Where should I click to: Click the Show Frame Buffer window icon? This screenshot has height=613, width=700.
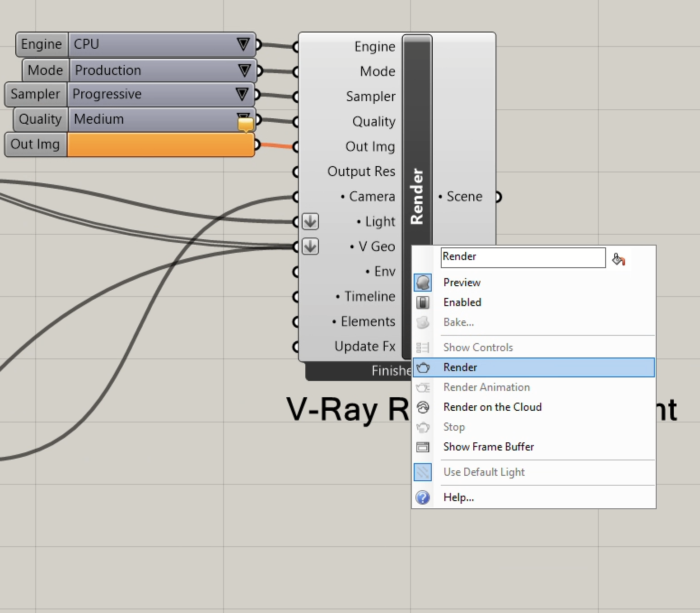tap(423, 447)
